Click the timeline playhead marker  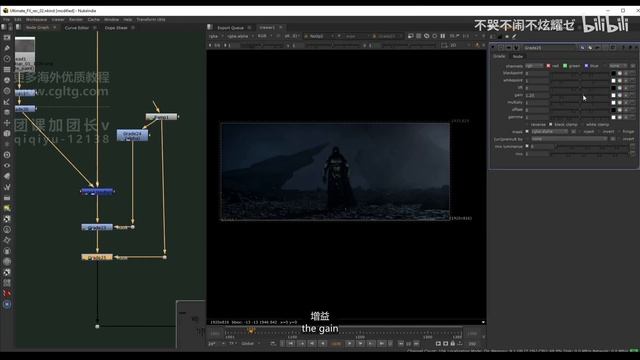(251, 331)
